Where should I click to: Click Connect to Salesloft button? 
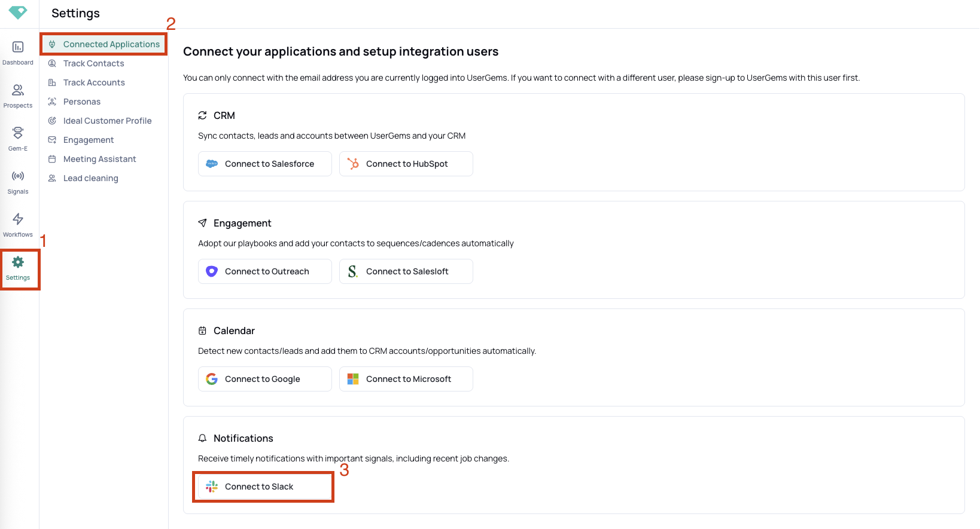pos(406,271)
